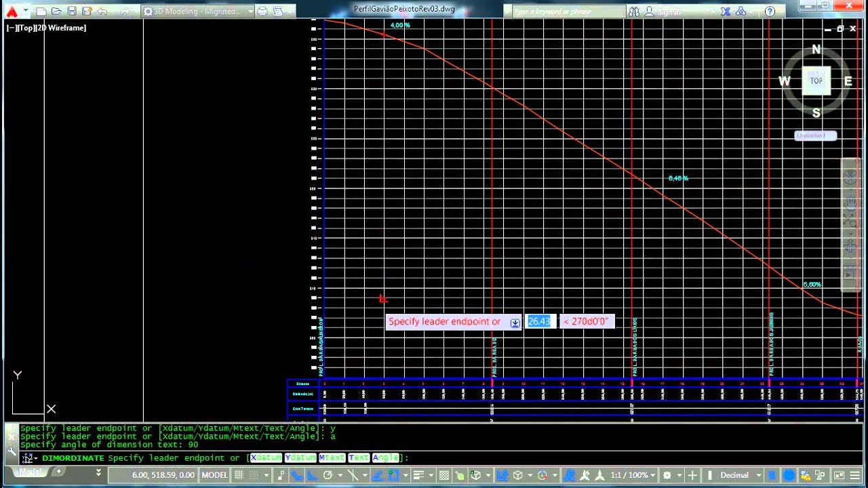This screenshot has width=868, height=488.
Task: Click the Hardware Acceleration blue circle icon
Action: (789, 475)
